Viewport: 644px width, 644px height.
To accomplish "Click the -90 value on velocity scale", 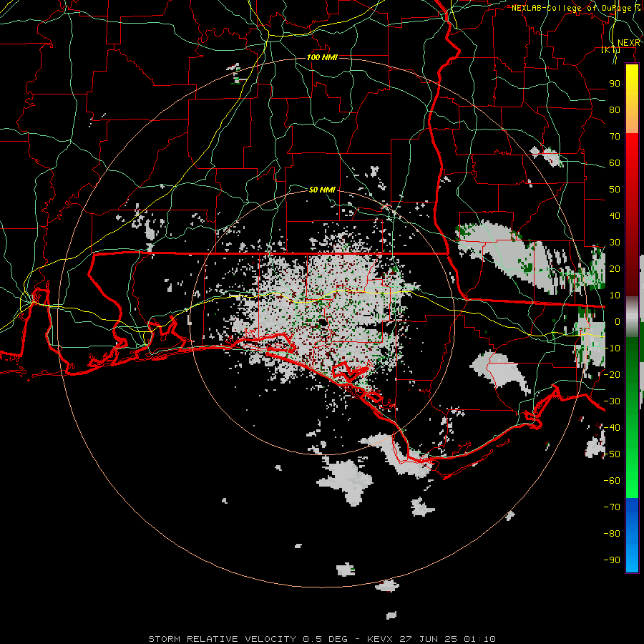I will pos(612,560).
